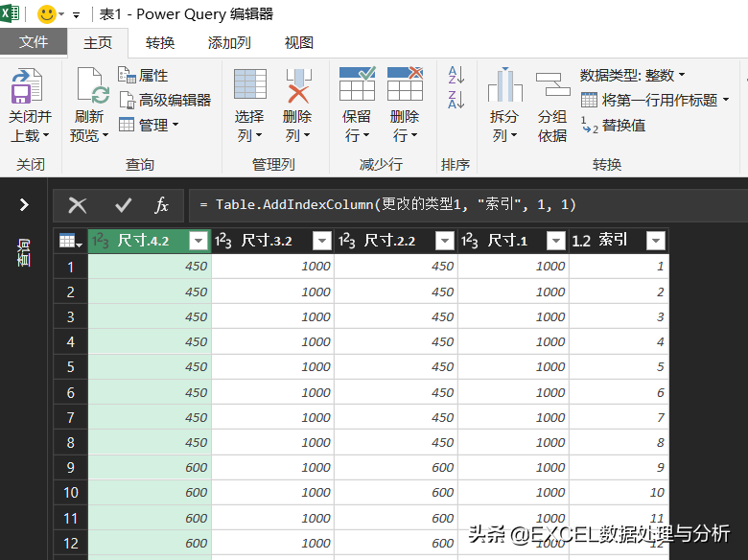
Task: Click 保留行 dropdown arrow label
Action: pyautogui.click(x=366, y=136)
